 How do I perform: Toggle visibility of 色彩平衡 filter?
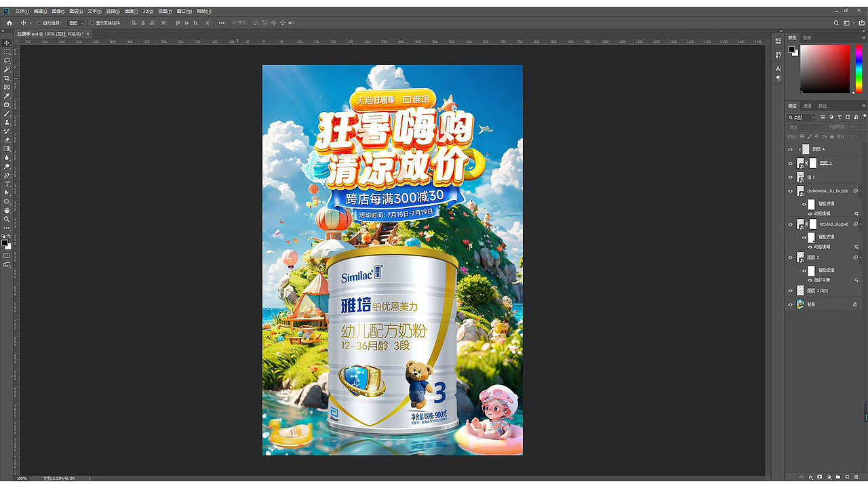[x=810, y=280]
